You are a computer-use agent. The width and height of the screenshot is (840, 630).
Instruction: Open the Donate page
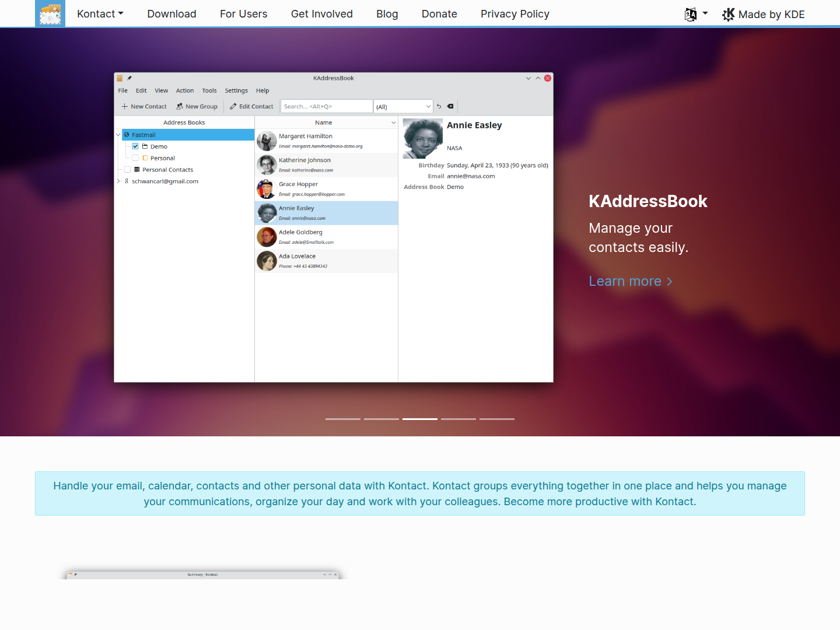pos(439,14)
